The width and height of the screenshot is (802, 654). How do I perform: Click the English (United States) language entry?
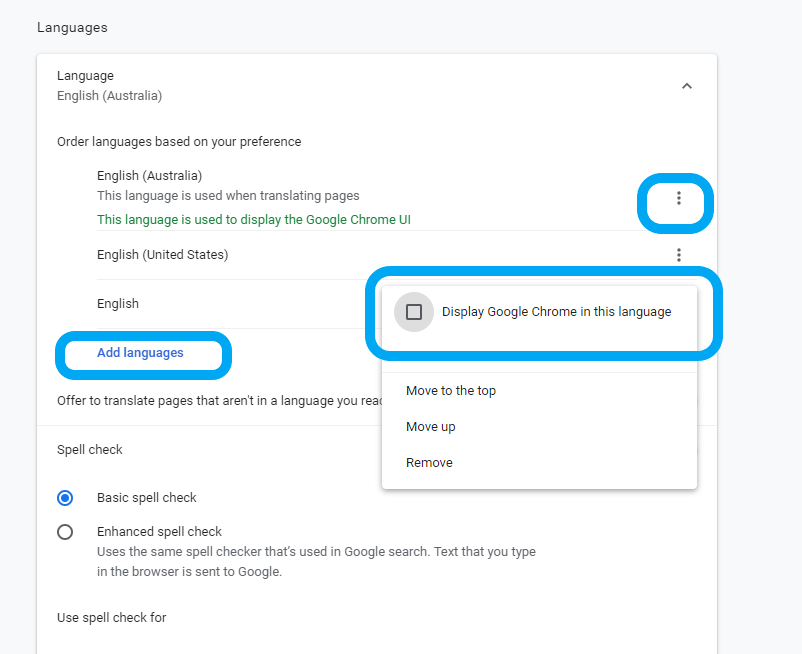coord(162,255)
